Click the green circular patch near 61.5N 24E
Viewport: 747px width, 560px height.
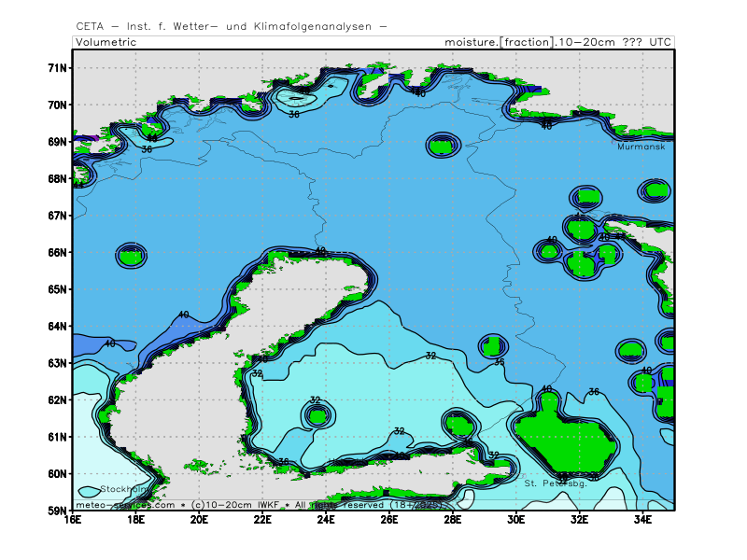[317, 415]
